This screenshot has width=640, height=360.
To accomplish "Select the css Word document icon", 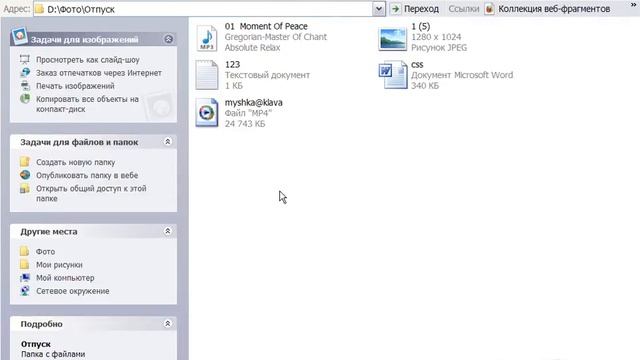I will click(393, 75).
